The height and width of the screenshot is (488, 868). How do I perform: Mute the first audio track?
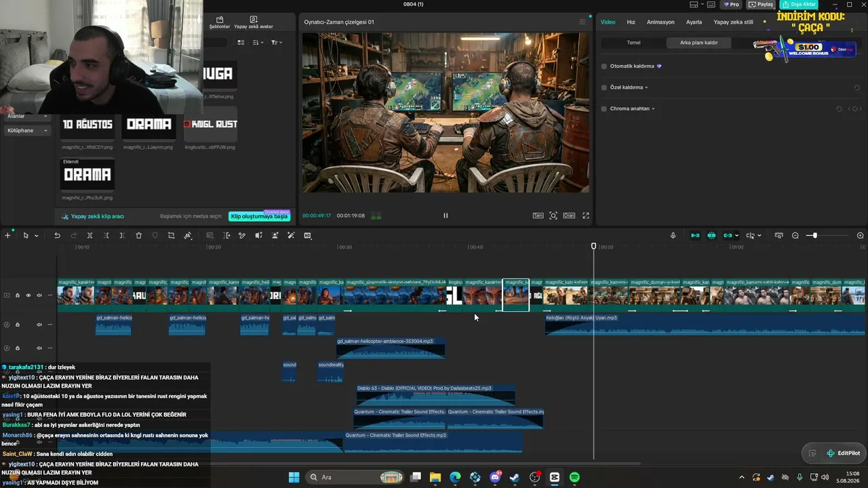pos(39,325)
